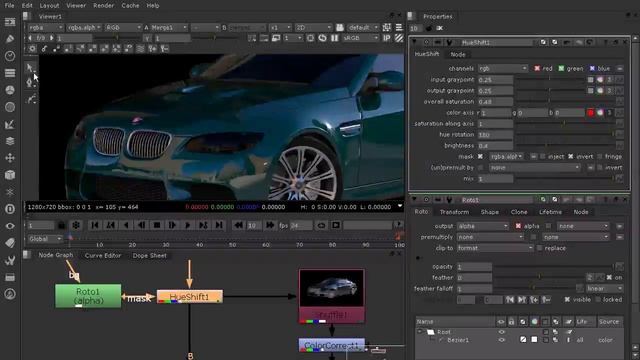Toggle Bezier1 visibility eye icon
Image resolution: width=640 pixels, height=360 pixels.
click(x=502, y=340)
